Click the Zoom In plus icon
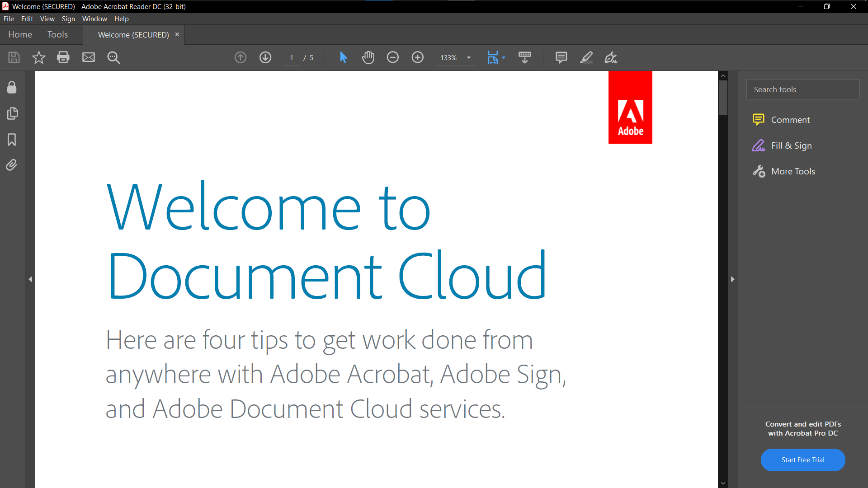The height and width of the screenshot is (488, 868). [x=417, y=57]
